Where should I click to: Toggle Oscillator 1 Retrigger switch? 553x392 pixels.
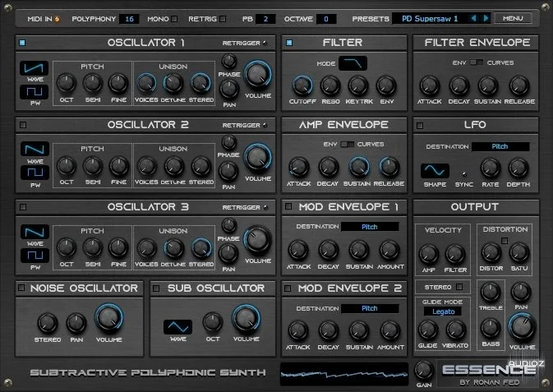click(x=265, y=43)
